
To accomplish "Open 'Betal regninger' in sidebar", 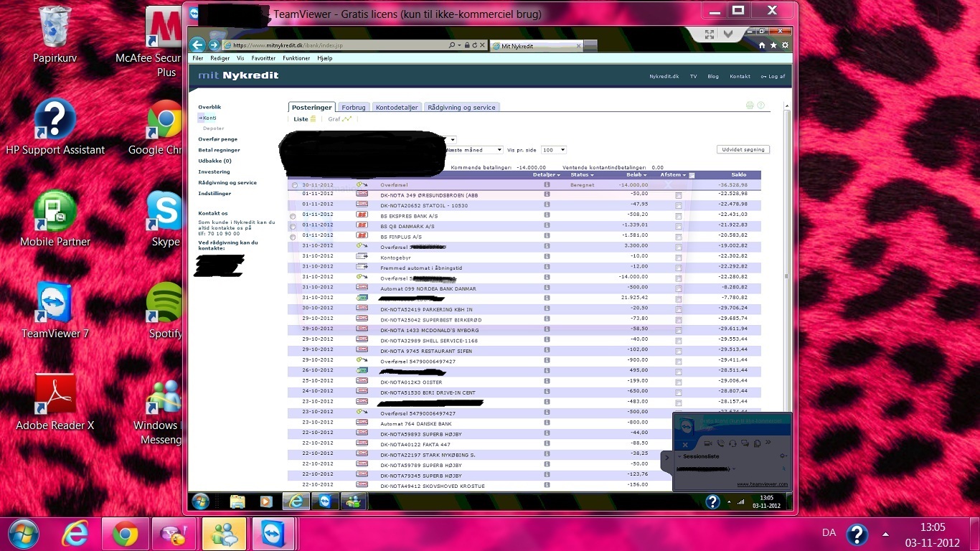I will pos(220,150).
